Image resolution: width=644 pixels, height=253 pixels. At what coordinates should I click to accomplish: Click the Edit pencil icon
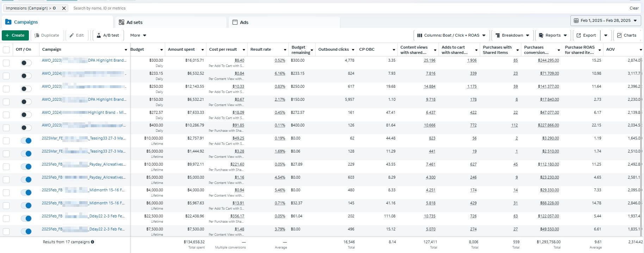(x=72, y=35)
